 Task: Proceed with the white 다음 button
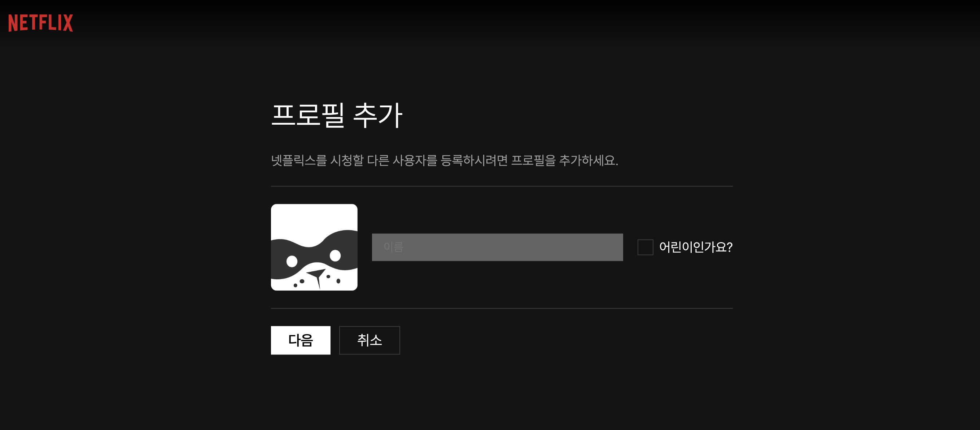(x=301, y=340)
